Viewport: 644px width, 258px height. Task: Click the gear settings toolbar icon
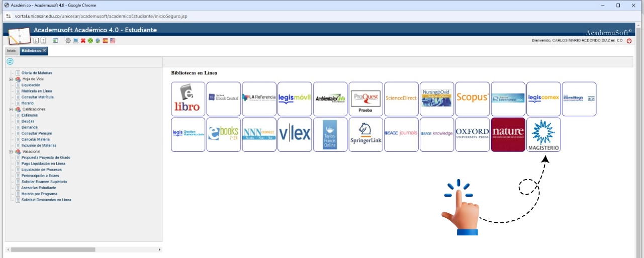click(x=68, y=41)
